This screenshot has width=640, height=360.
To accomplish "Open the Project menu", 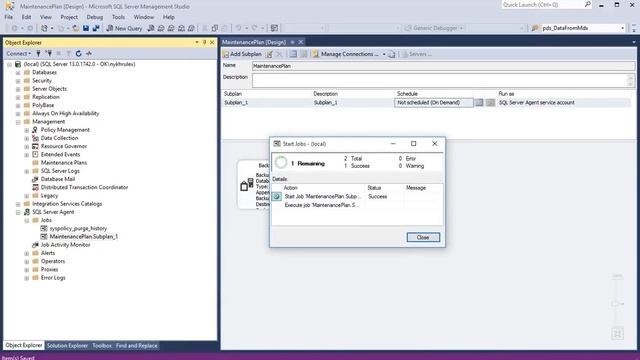I will [69, 17].
